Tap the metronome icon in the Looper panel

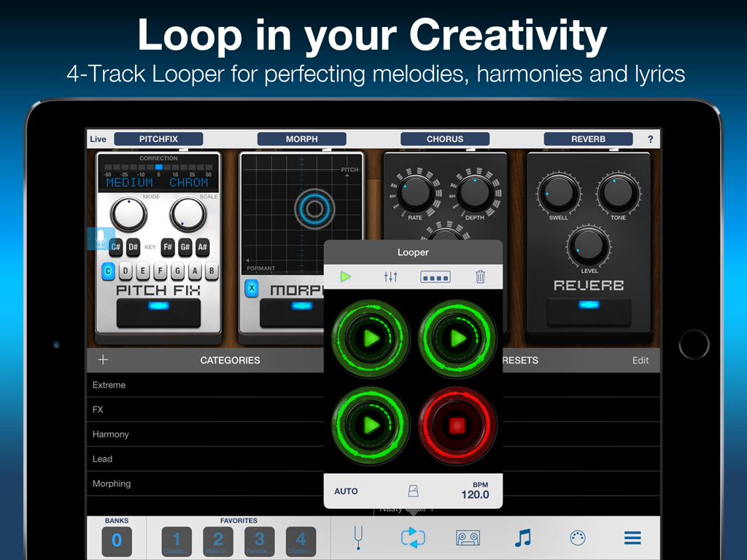(x=413, y=491)
